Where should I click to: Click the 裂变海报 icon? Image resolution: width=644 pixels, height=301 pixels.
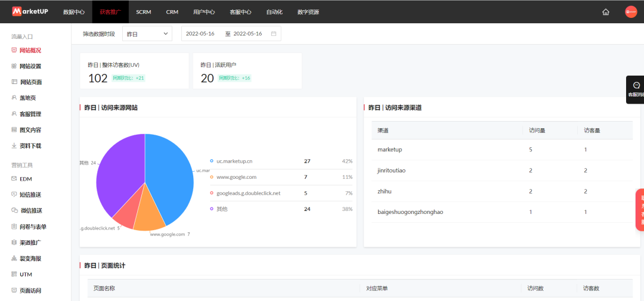pos(14,258)
